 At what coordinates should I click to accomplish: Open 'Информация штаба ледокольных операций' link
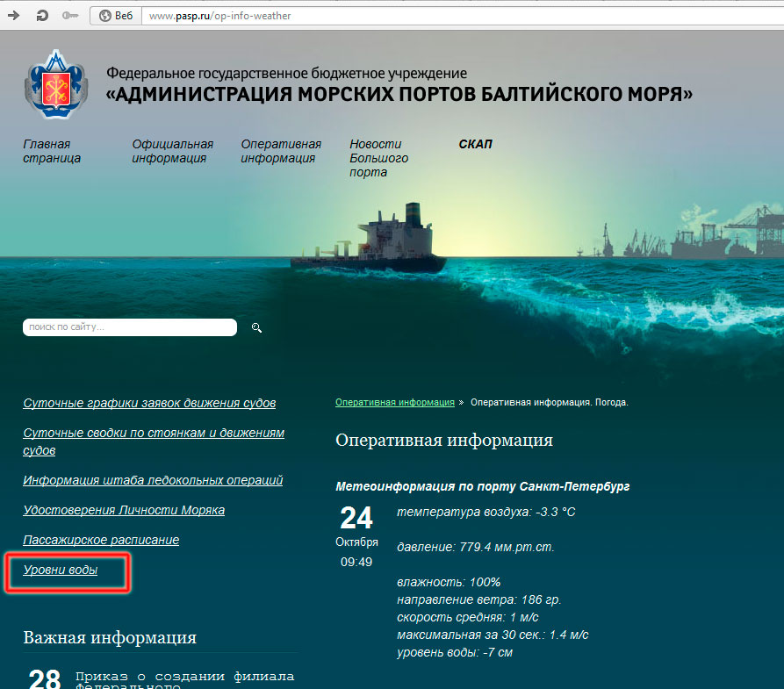click(x=153, y=480)
